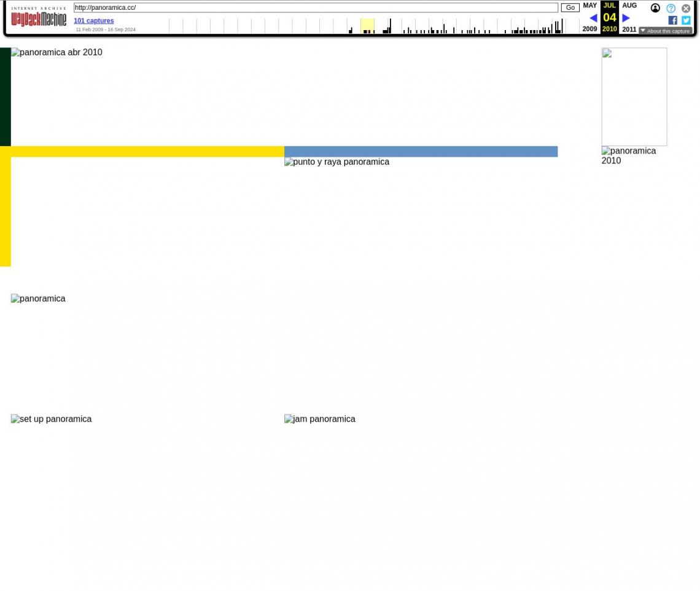Open the 101 captures link
Screen dimensions: 700x591
(x=94, y=20)
